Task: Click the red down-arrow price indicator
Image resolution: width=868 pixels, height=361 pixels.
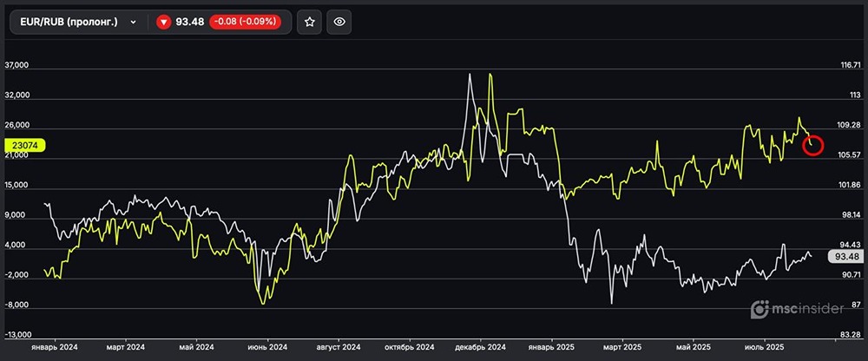Action: click(163, 22)
